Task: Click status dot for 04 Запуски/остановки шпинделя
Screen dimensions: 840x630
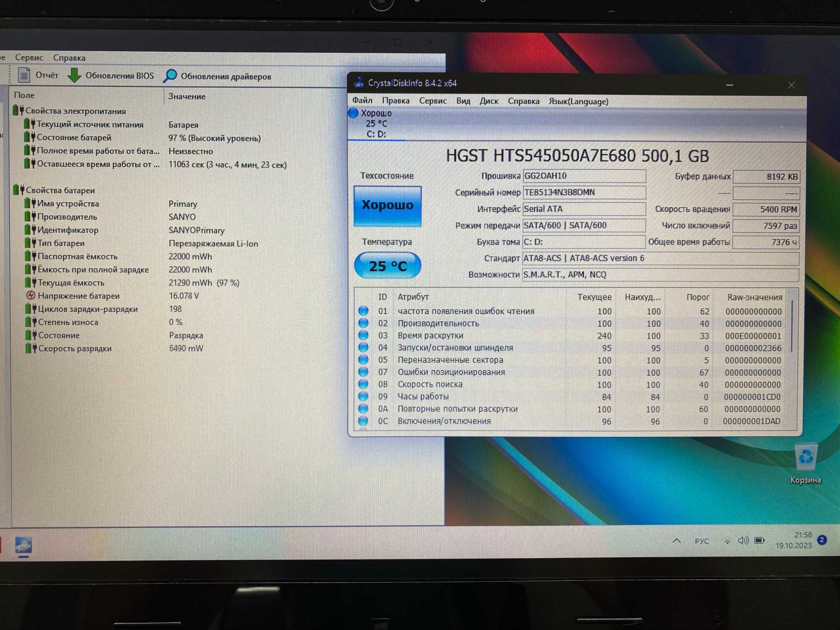Action: click(x=363, y=347)
